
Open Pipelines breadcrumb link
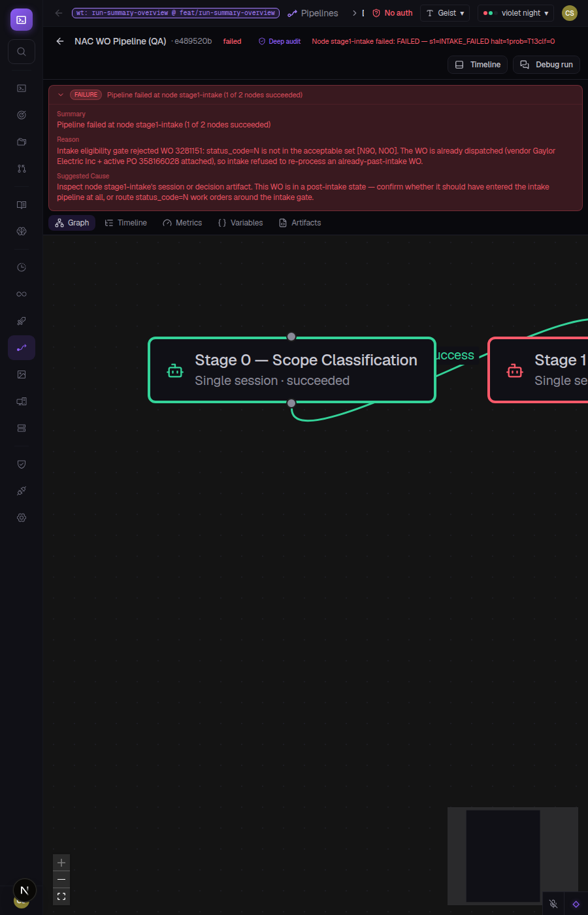point(313,13)
